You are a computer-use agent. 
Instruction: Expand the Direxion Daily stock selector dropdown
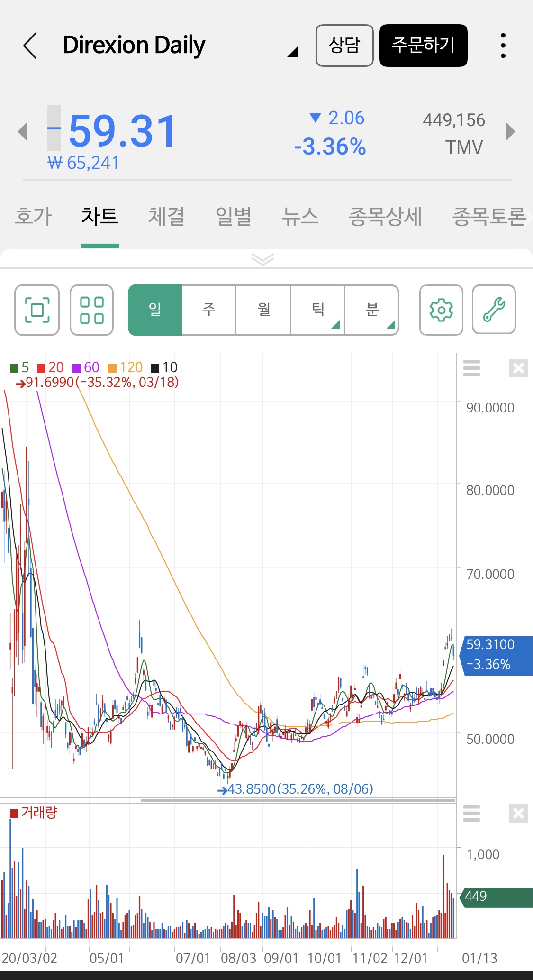(293, 51)
